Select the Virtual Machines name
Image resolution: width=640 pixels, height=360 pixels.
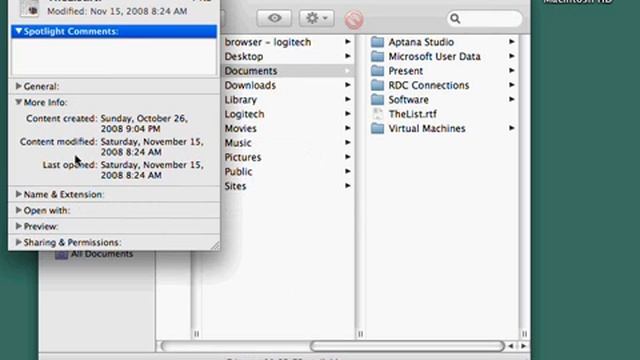point(427,128)
